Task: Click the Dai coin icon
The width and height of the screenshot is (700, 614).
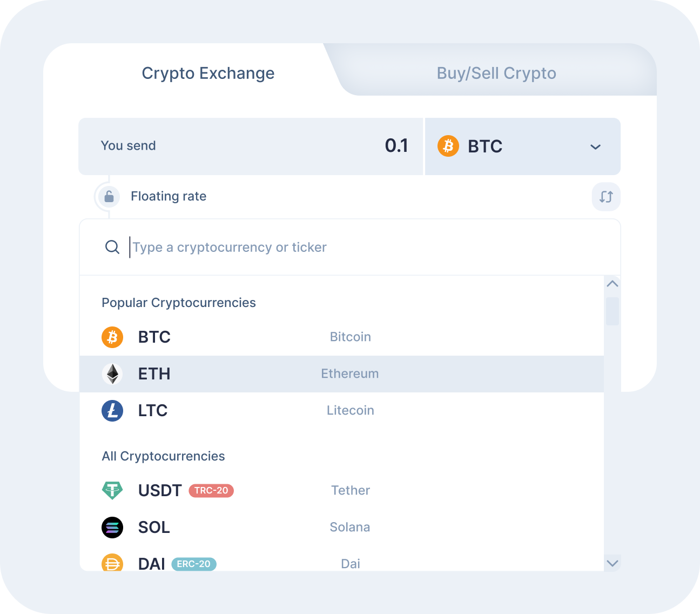Action: [x=112, y=564]
